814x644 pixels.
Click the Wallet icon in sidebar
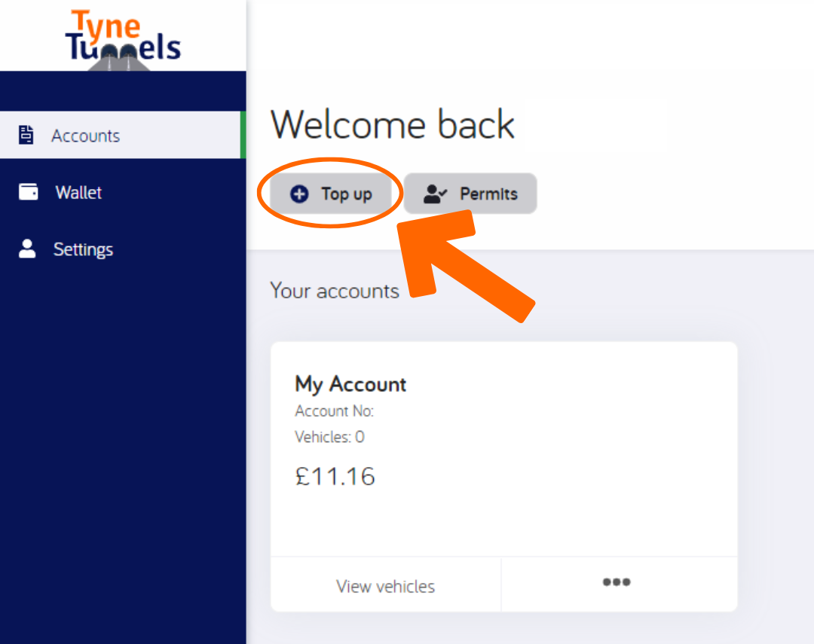28,191
